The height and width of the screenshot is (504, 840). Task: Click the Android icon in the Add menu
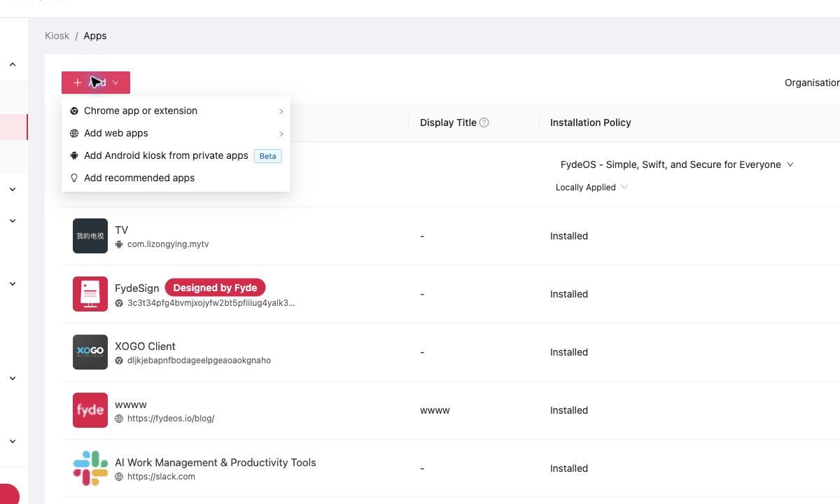[x=74, y=156]
